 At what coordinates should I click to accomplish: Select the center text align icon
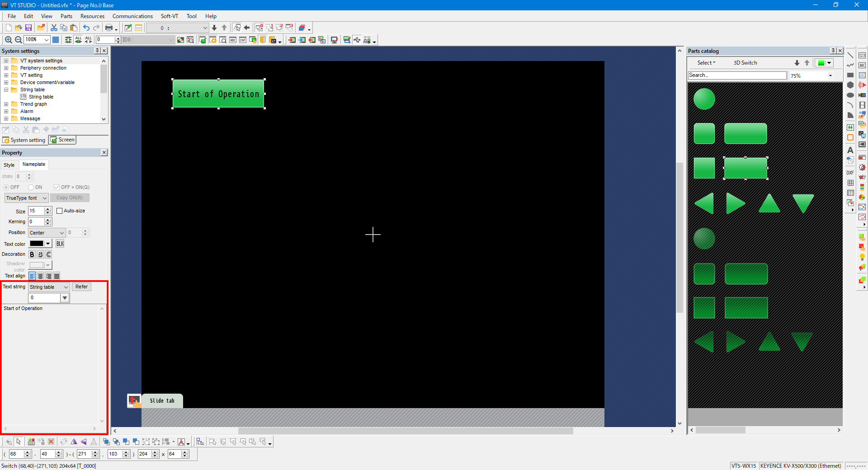[40, 276]
